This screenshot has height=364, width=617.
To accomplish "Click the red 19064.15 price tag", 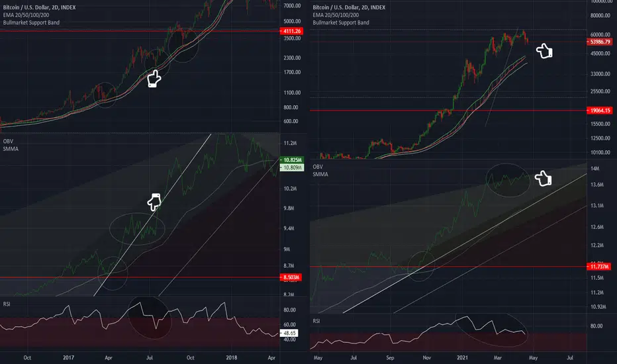I will click(600, 111).
